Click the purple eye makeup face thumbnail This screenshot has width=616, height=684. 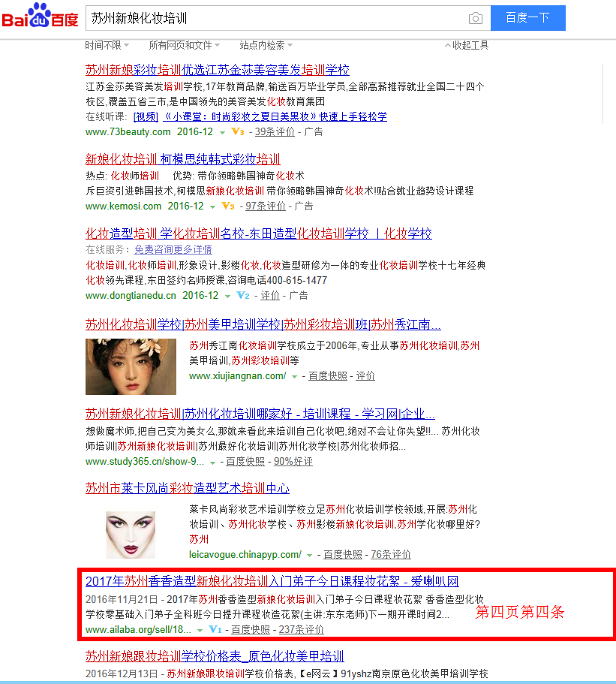pyautogui.click(x=131, y=535)
